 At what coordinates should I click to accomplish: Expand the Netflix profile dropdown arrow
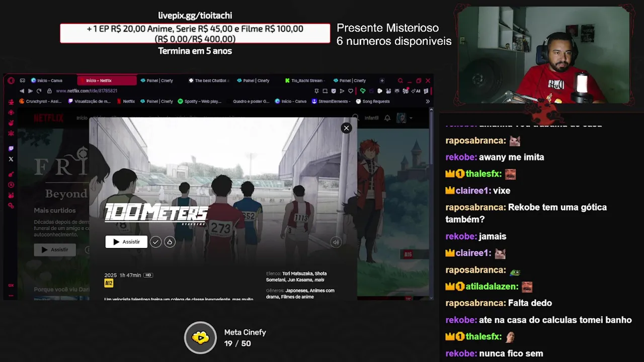click(x=411, y=118)
